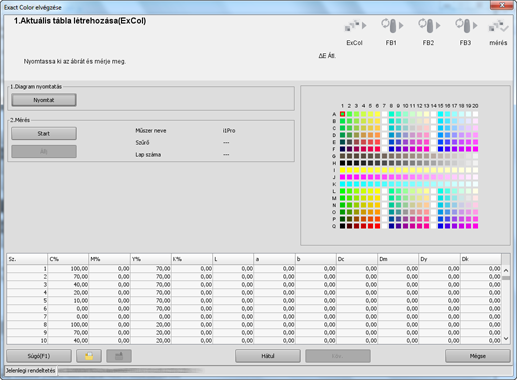Select the FB3 feedback step icon
The width and height of the screenshot is (517, 380).
pyautogui.click(x=466, y=25)
